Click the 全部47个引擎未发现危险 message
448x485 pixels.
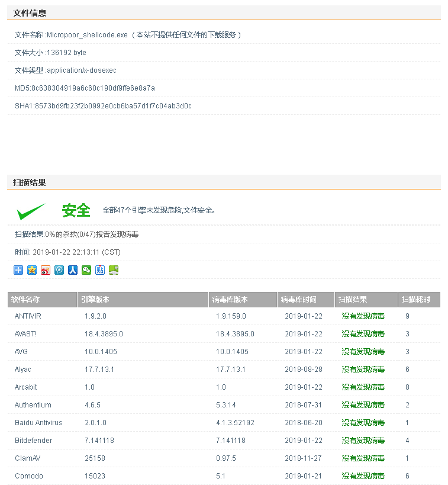pos(159,210)
